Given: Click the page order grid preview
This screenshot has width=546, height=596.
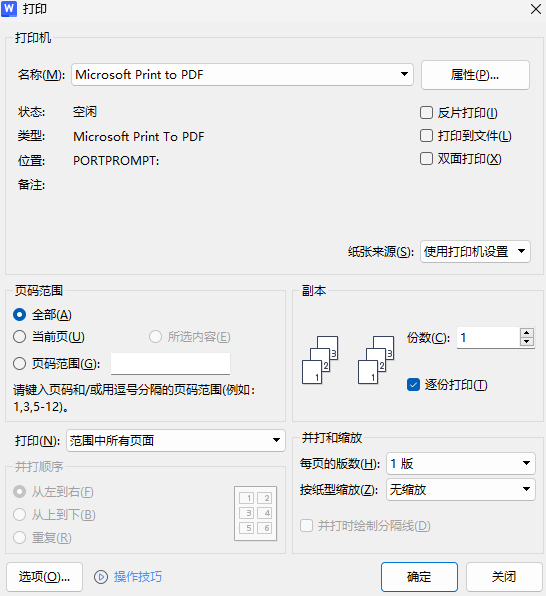Looking at the screenshot, I should [256, 513].
